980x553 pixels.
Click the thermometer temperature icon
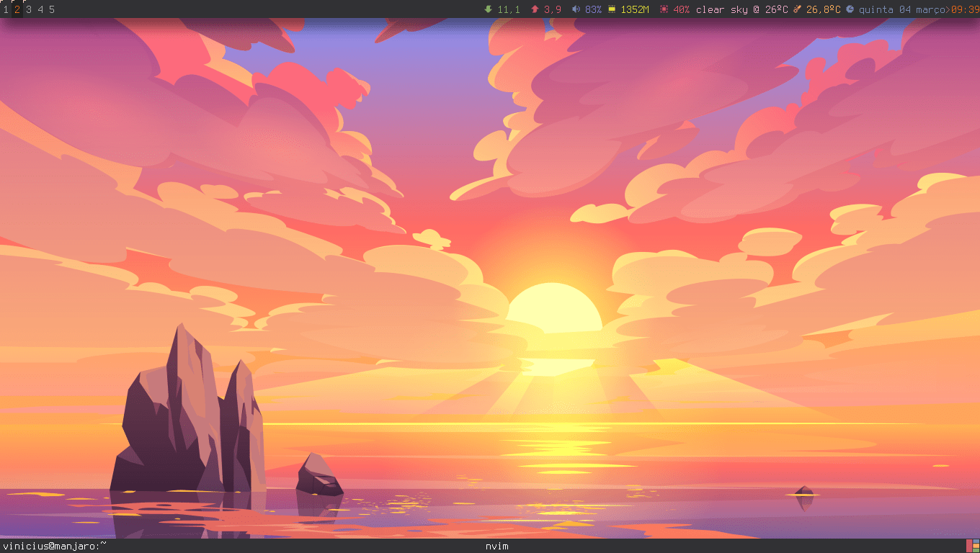pos(798,9)
